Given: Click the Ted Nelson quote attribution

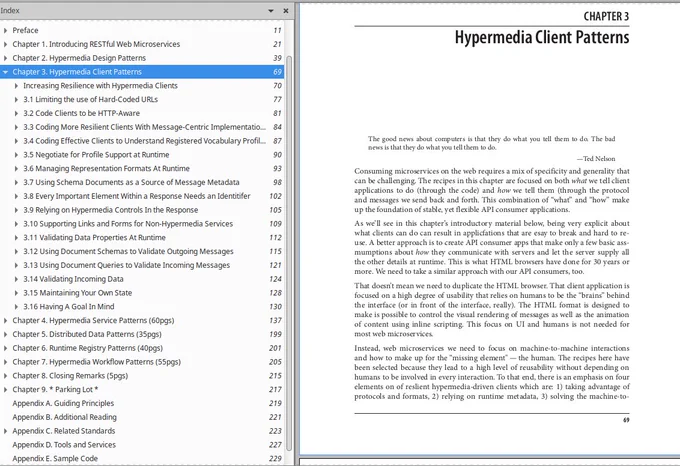Looking at the screenshot, I should point(596,159).
